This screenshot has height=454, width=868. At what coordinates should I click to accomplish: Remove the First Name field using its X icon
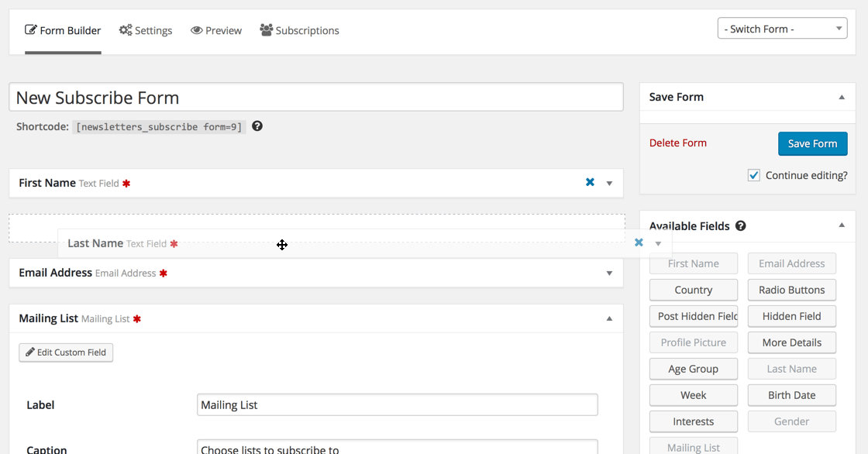tap(590, 182)
